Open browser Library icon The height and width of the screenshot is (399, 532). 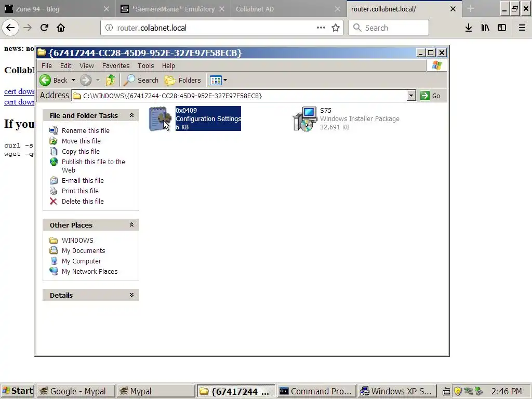tap(485, 28)
